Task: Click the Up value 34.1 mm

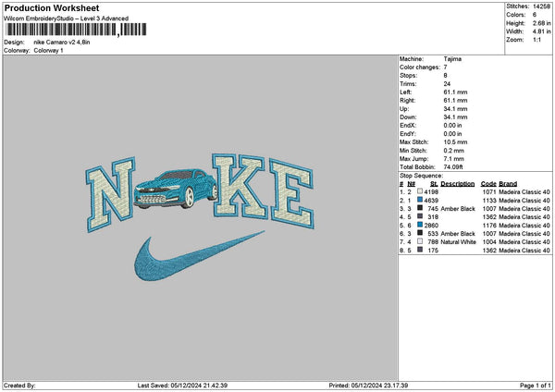Action: coord(455,109)
